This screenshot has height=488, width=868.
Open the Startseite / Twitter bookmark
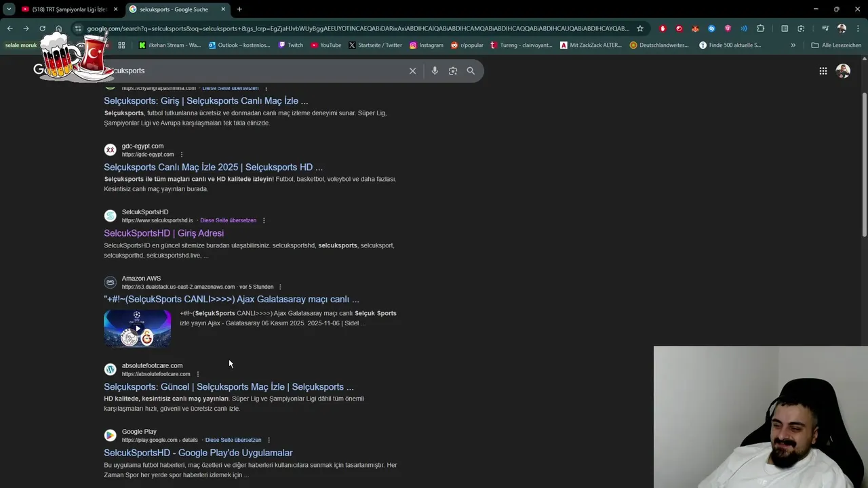click(x=375, y=45)
